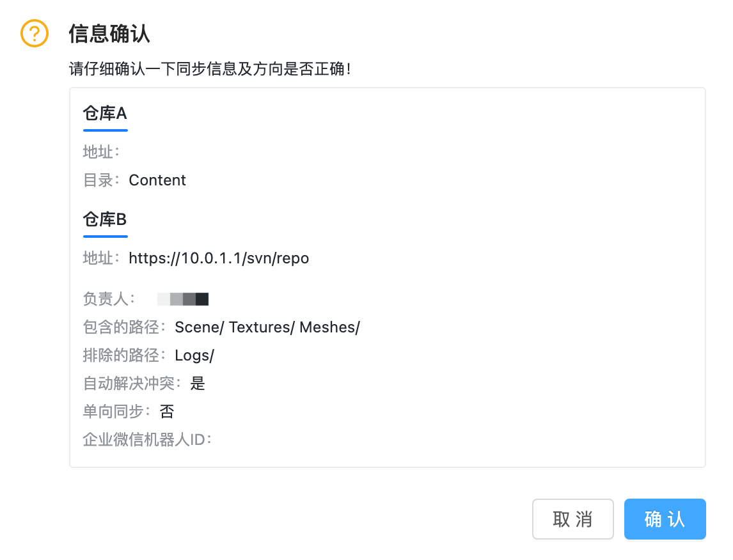Click the 单向同步 value 否

167,412
